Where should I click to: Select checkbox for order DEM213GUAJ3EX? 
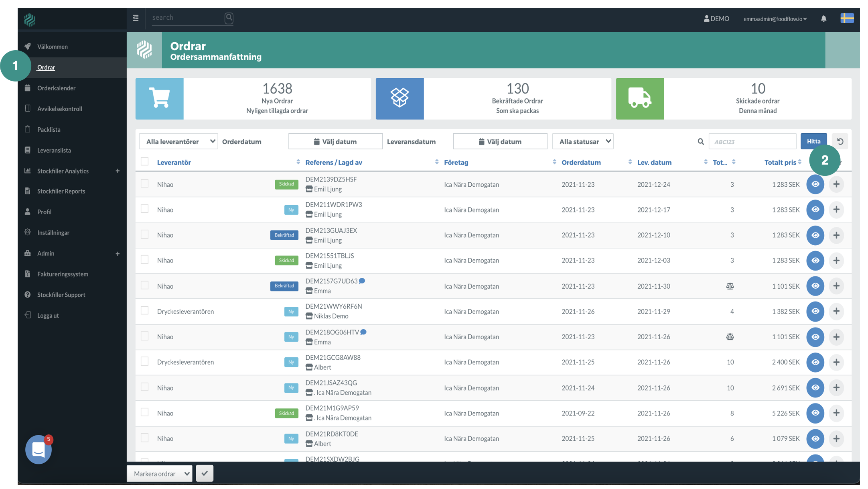[x=145, y=234]
